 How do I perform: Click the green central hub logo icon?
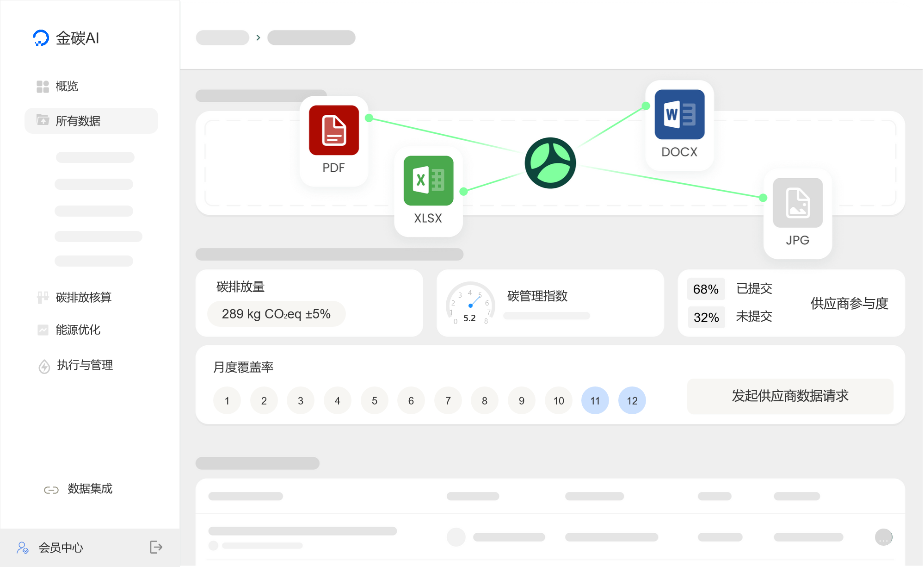tap(550, 163)
